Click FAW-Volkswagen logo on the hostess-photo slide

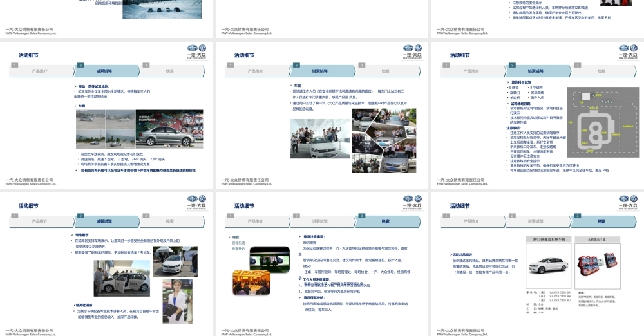[x=196, y=203]
